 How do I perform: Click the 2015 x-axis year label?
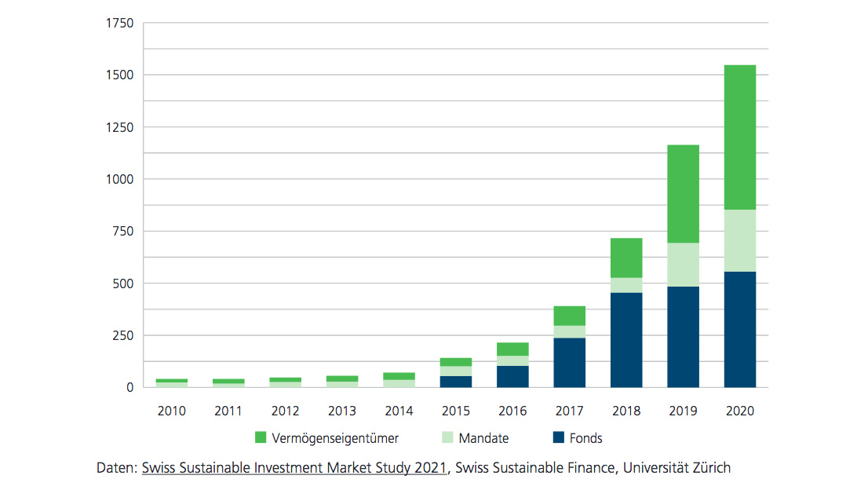point(455,411)
